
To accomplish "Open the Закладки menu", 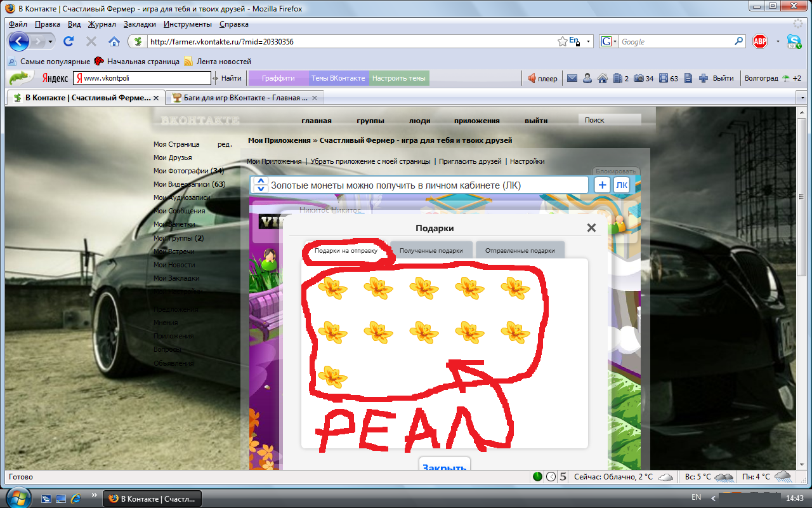I will tap(140, 24).
